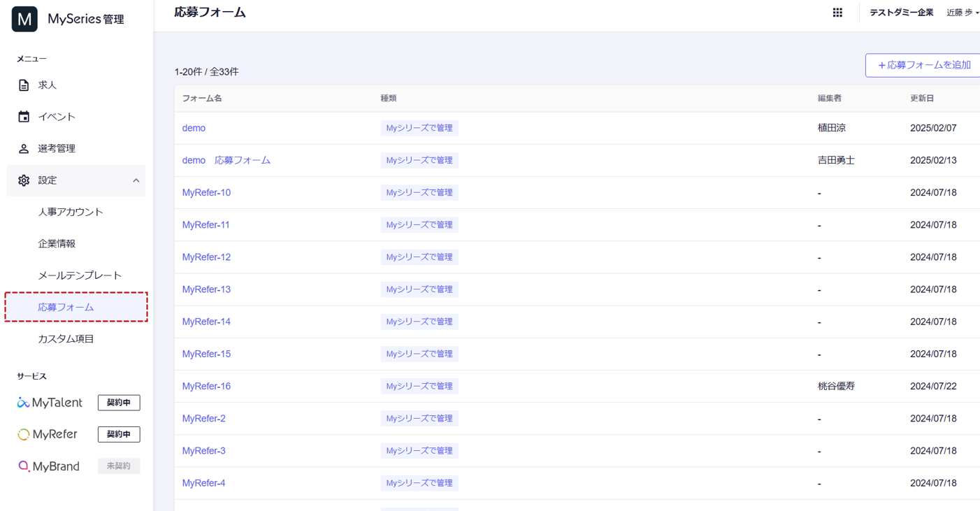
Task: Select メールテンプレート in sidebar
Action: [80, 275]
